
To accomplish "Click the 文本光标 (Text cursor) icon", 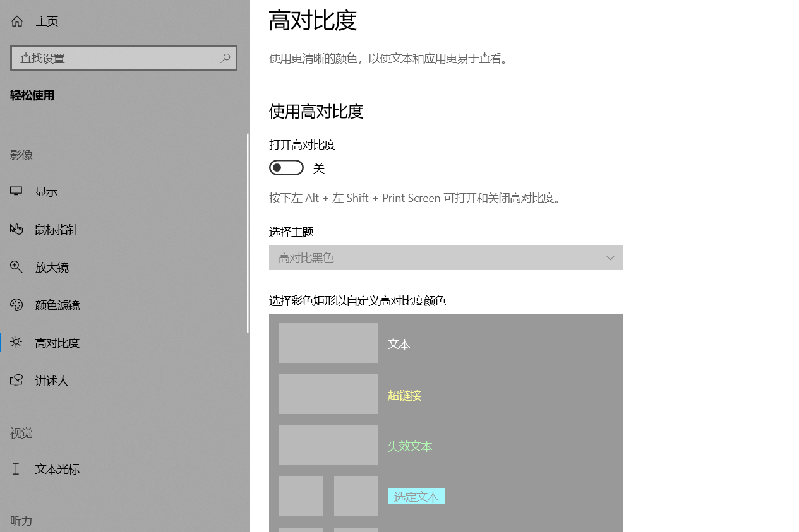I will point(16,469).
